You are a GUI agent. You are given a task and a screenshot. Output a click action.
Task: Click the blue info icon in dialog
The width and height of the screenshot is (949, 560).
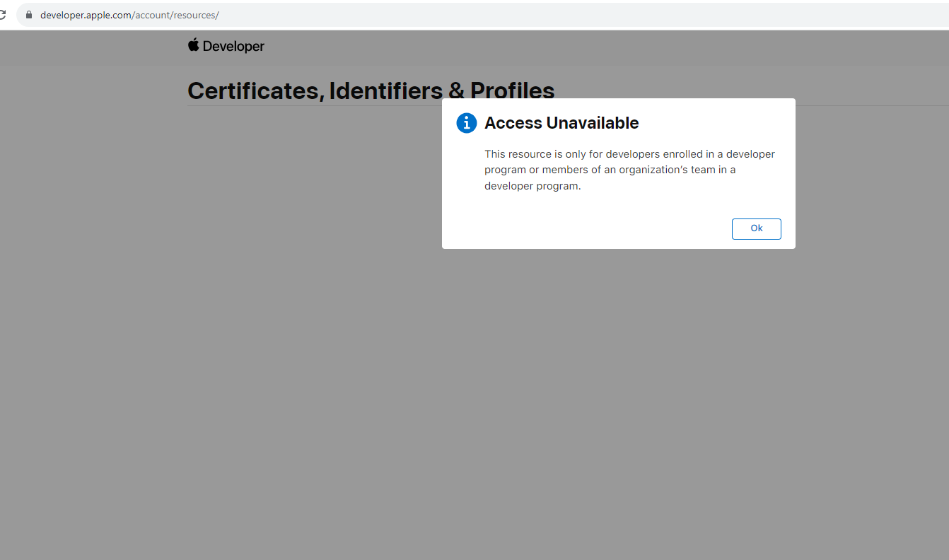tap(467, 123)
